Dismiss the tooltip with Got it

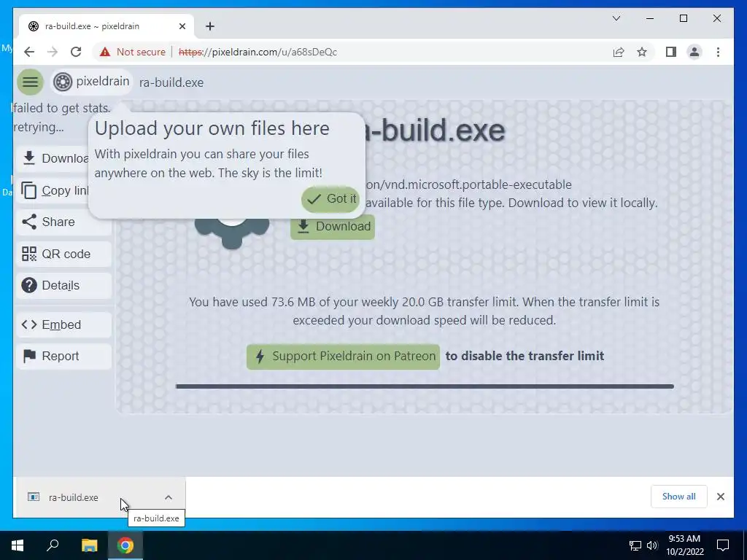click(x=330, y=199)
